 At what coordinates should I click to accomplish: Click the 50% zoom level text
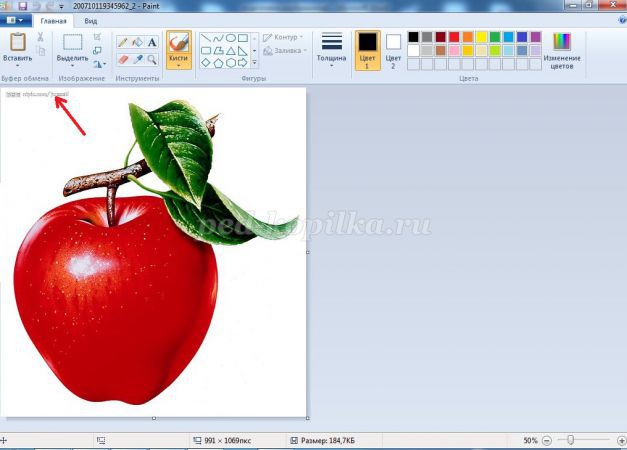click(531, 440)
